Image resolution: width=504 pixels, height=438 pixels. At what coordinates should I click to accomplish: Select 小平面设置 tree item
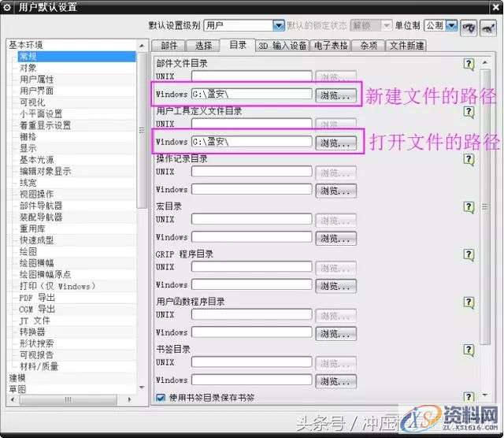pyautogui.click(x=41, y=114)
